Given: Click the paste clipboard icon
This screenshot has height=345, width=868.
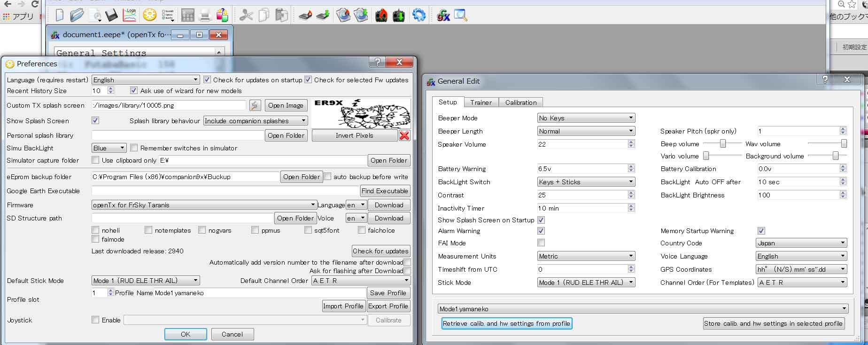Looking at the screenshot, I should [281, 16].
